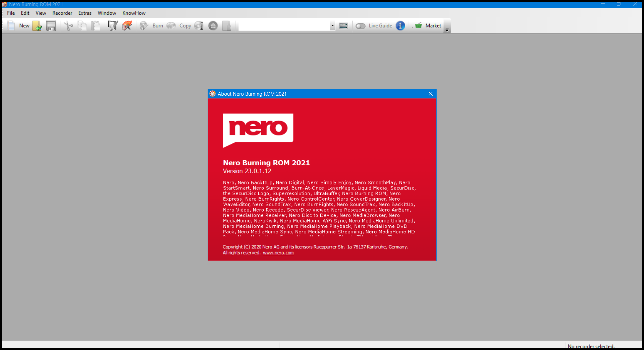Click the Nero icon in About dialog title
644x350 pixels.
pos(213,94)
